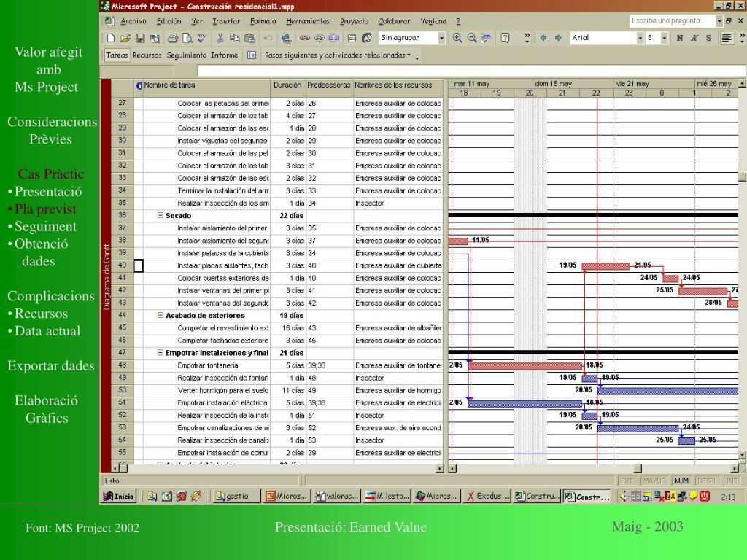The width and height of the screenshot is (747, 560).
Task: Toggle the Project Guide side pane icon
Action: coord(252,55)
